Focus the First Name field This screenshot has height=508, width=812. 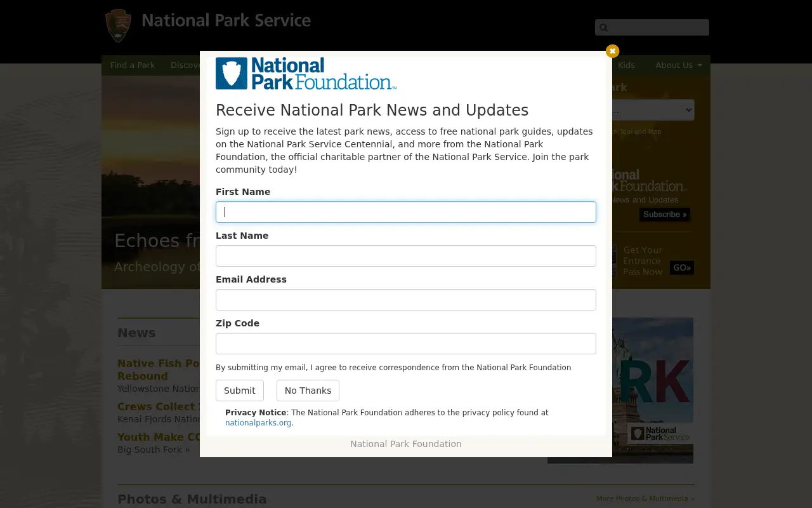pos(406,212)
